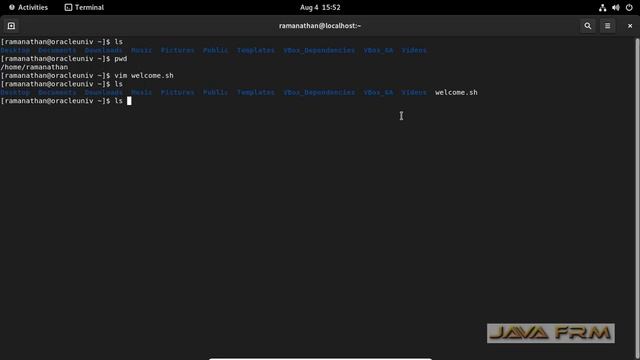Open the hamburger menu in the terminal header bar
The image size is (640, 360).
pyautogui.click(x=607, y=26)
